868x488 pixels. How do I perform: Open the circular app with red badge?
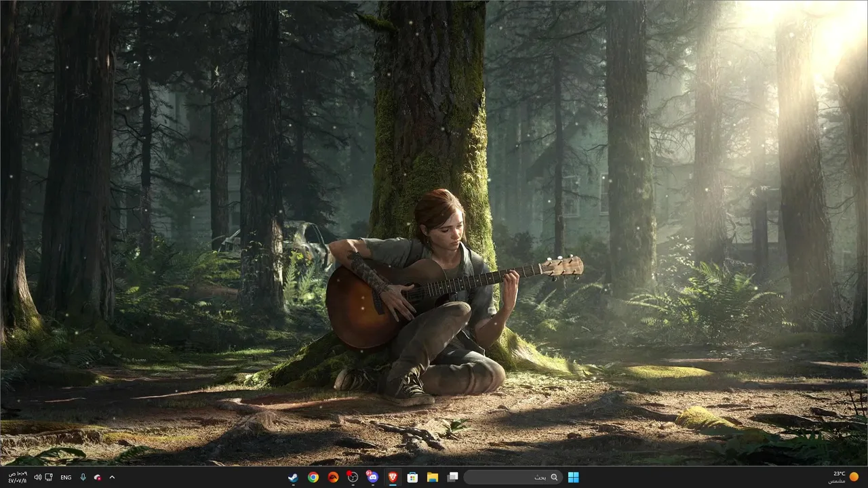tap(352, 477)
